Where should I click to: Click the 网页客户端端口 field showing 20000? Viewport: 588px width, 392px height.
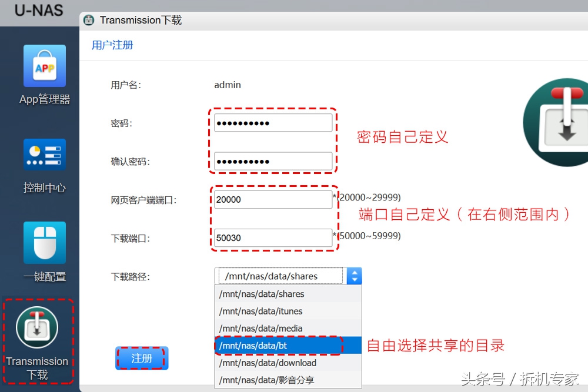273,199
